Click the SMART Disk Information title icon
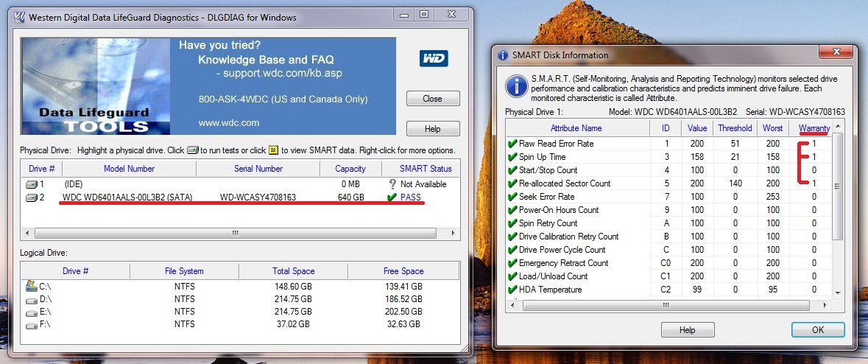The width and height of the screenshot is (868, 364). 503,55
